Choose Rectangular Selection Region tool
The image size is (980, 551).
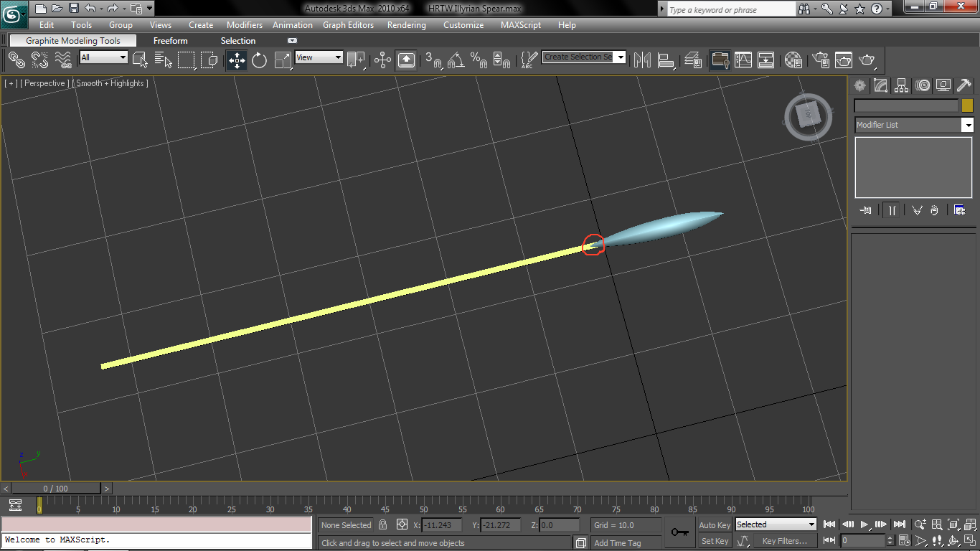(187, 60)
